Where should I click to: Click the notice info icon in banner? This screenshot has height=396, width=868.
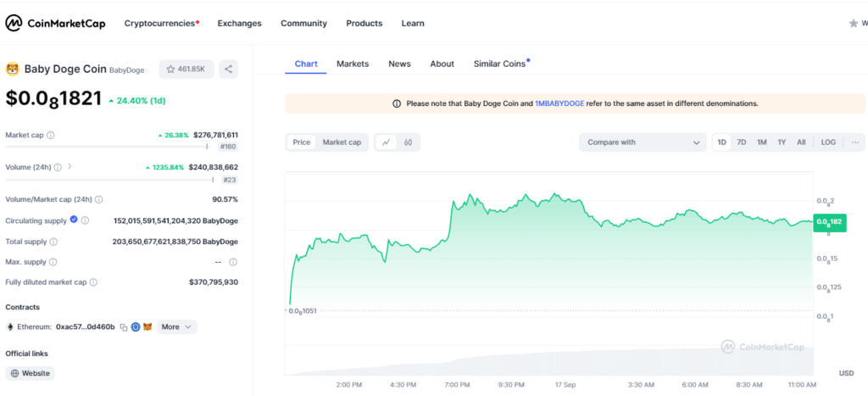[397, 103]
